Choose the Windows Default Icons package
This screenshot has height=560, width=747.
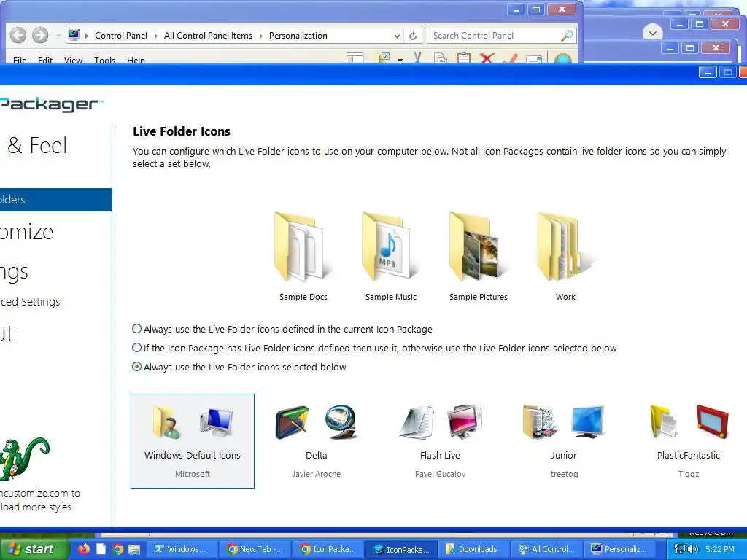(193, 441)
